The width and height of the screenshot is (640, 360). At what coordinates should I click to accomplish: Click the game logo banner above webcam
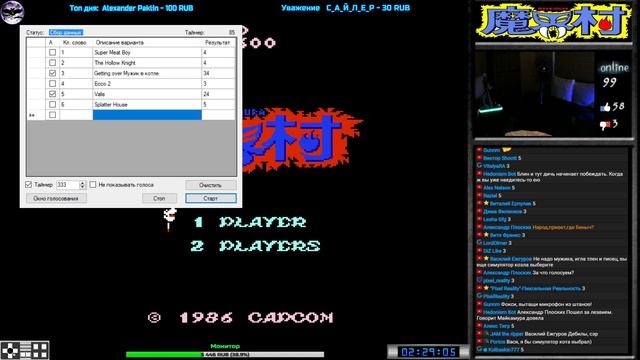pyautogui.click(x=554, y=22)
